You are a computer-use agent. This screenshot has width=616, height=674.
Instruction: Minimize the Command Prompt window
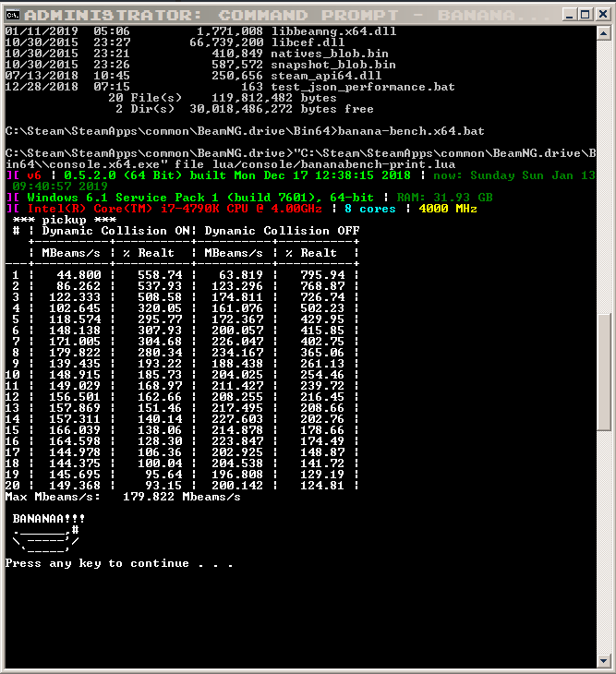click(x=569, y=15)
